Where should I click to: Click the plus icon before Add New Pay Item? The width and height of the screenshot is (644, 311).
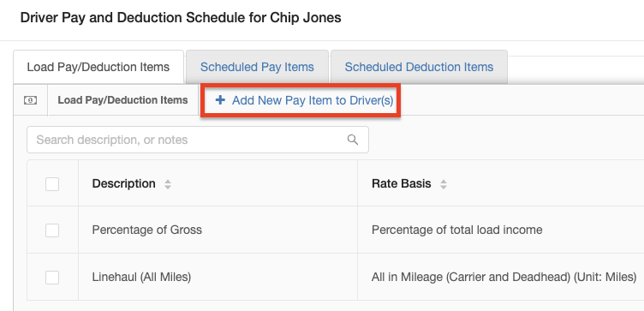pos(220,100)
